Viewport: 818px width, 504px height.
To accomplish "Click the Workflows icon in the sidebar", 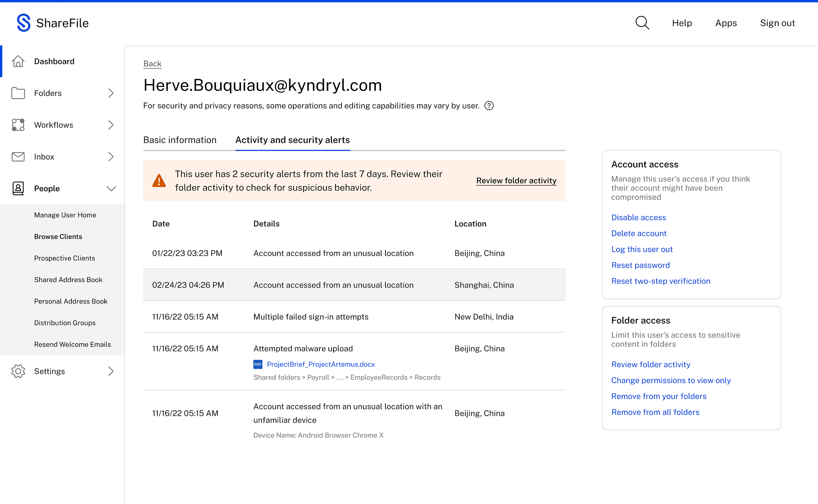I will point(18,125).
